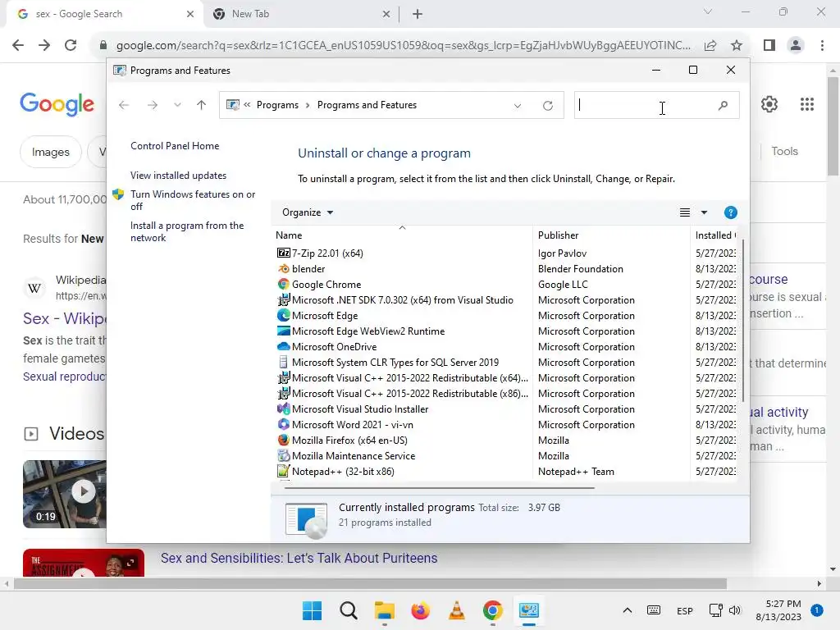Image resolution: width=840 pixels, height=630 pixels.
Task: Open the Windows Start menu
Action: click(312, 610)
